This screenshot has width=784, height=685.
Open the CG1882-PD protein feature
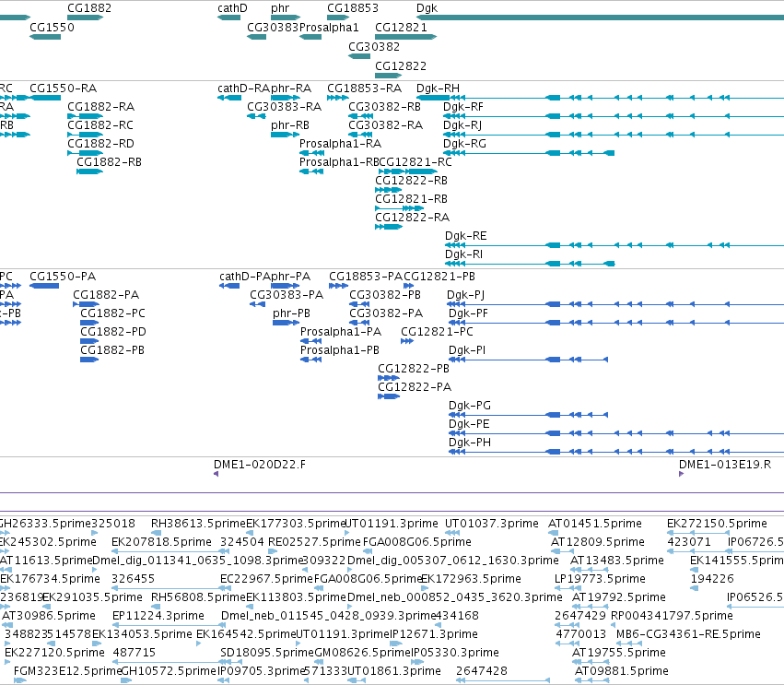click(89, 341)
